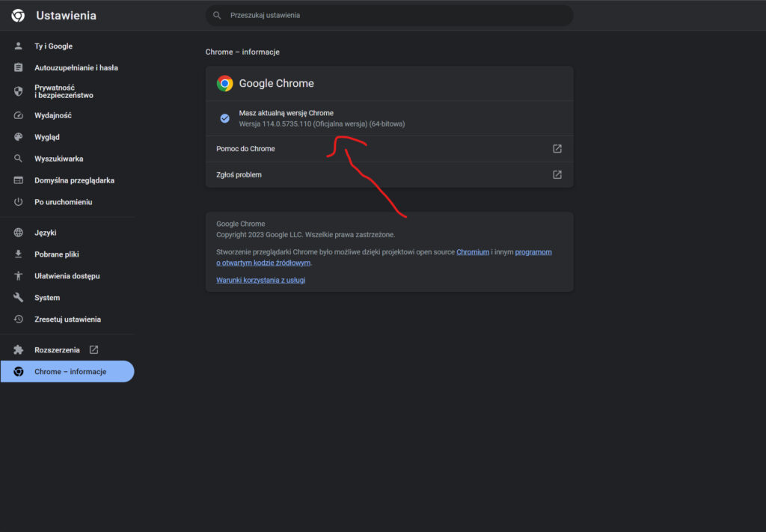Image resolution: width=766 pixels, height=532 pixels.
Task: Open the Wygląd settings page
Action: (67, 137)
